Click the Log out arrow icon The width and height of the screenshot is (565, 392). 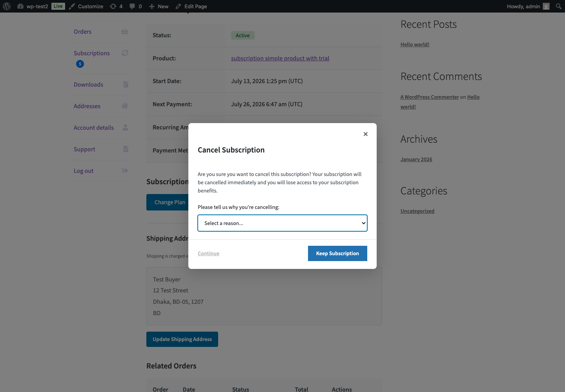(x=125, y=171)
